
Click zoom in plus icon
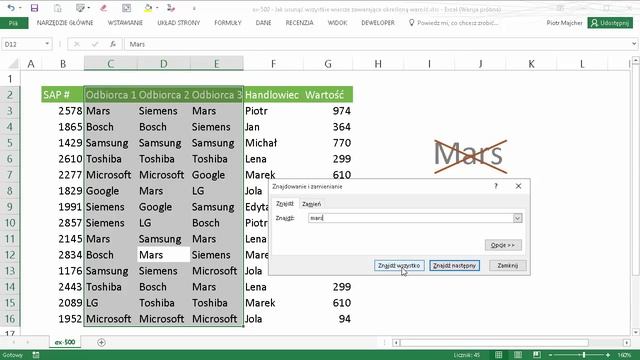(608, 355)
